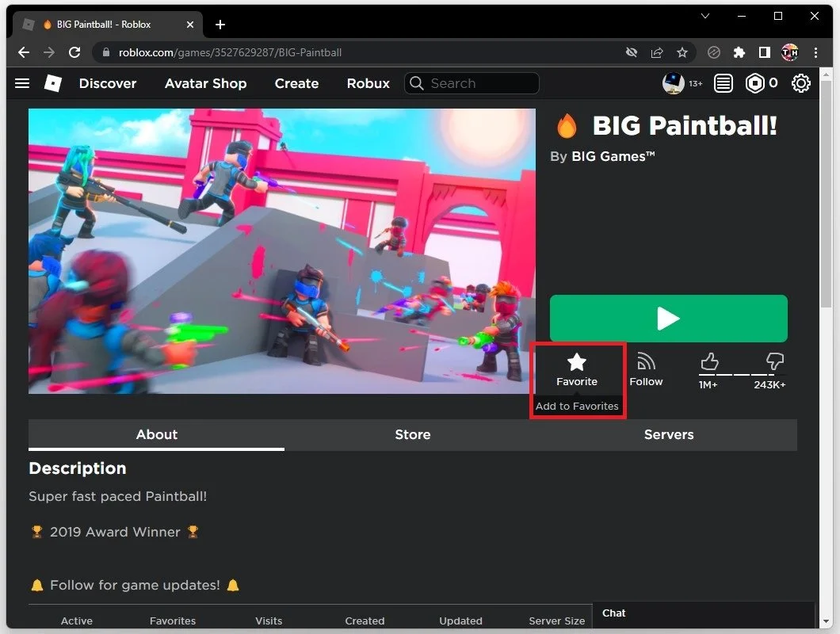Click the green Play button
This screenshot has height=634, width=840.
tap(669, 319)
